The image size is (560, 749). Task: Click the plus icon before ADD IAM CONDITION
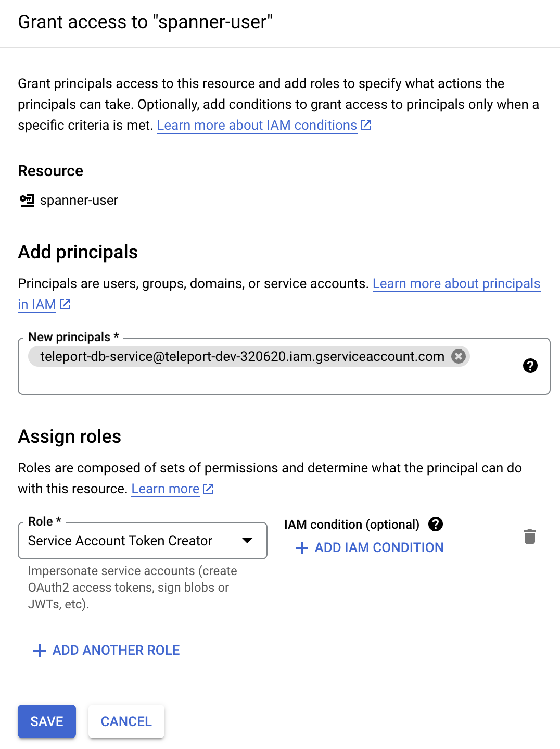pyautogui.click(x=301, y=547)
